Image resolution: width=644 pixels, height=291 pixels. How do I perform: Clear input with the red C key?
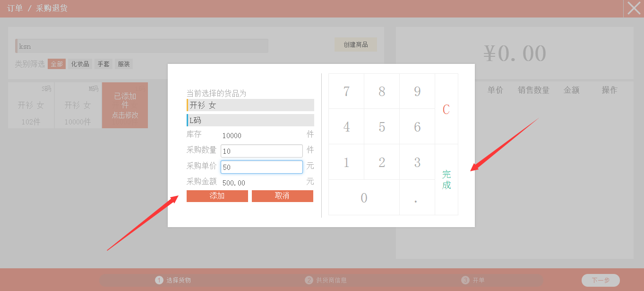446,109
